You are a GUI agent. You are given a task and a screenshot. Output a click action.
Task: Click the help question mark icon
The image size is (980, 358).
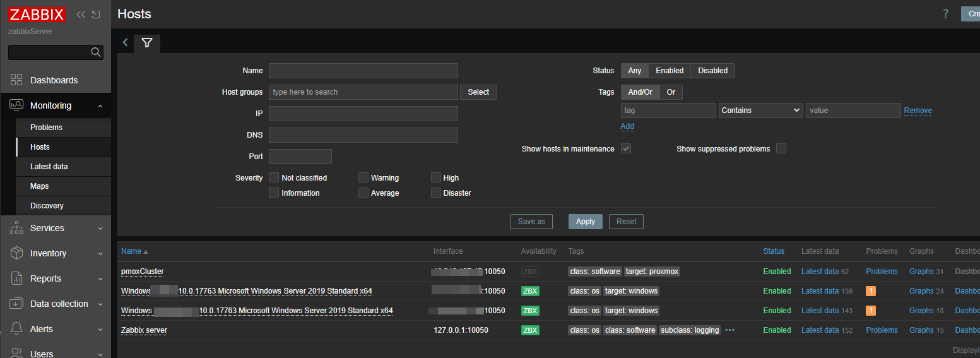(x=945, y=14)
